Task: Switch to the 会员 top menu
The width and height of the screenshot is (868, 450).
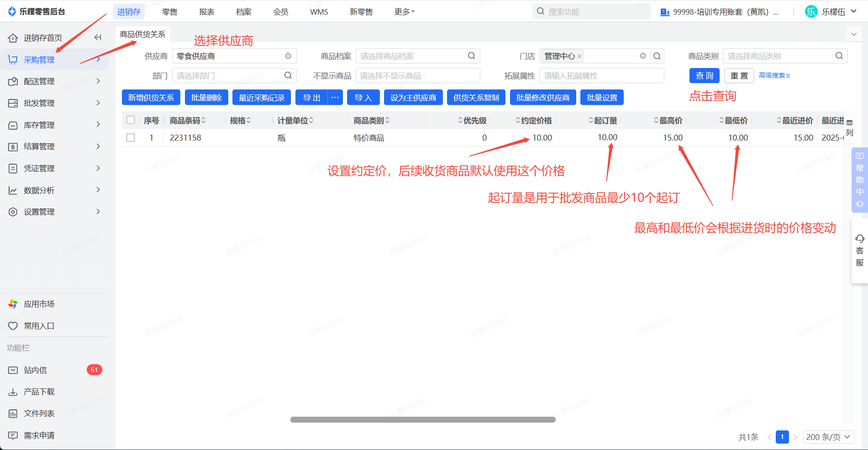Action: point(281,12)
